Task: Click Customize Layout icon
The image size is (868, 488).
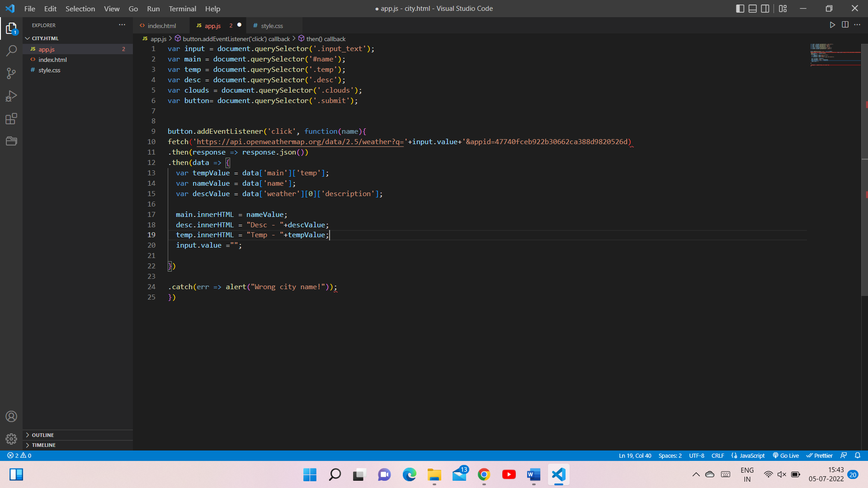Action: (x=783, y=9)
